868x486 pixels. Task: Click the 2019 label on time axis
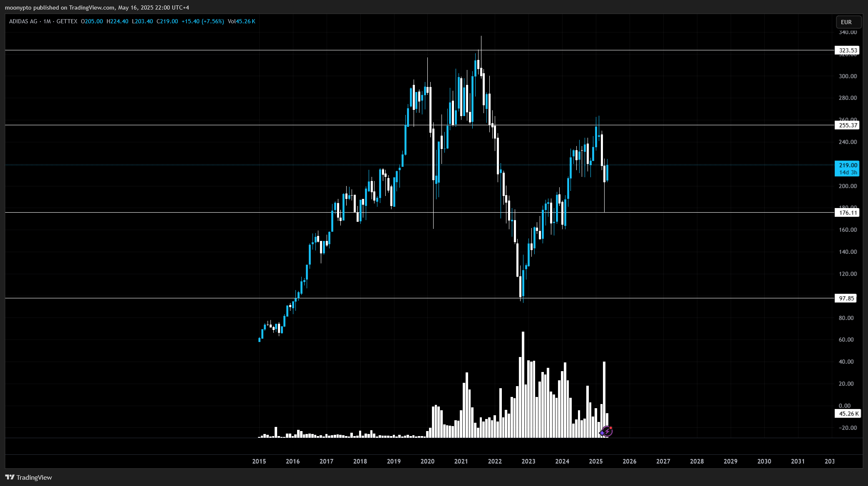tap(394, 461)
